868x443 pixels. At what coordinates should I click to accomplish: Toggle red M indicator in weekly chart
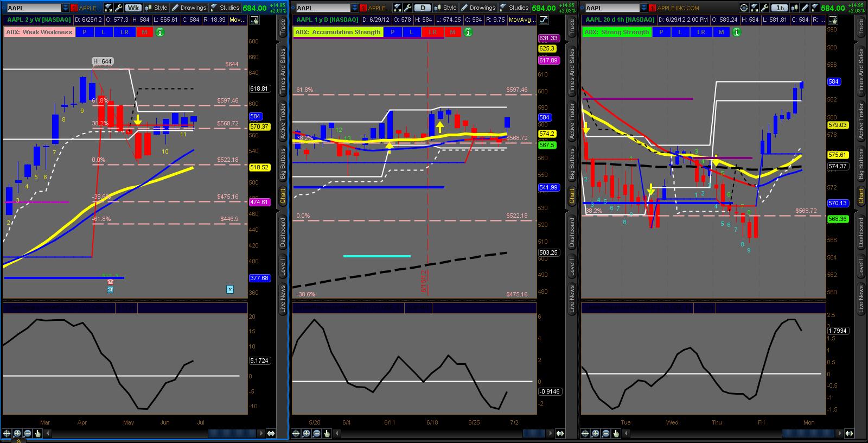point(144,32)
